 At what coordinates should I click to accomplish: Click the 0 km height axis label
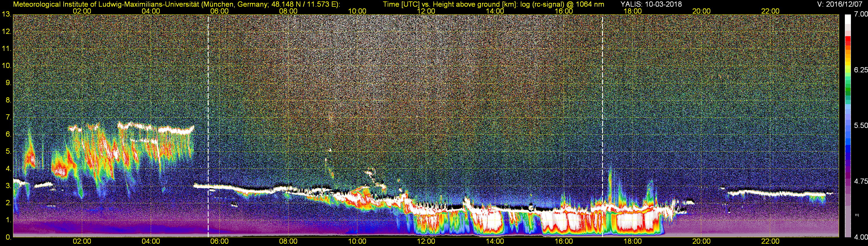[x=8, y=237]
